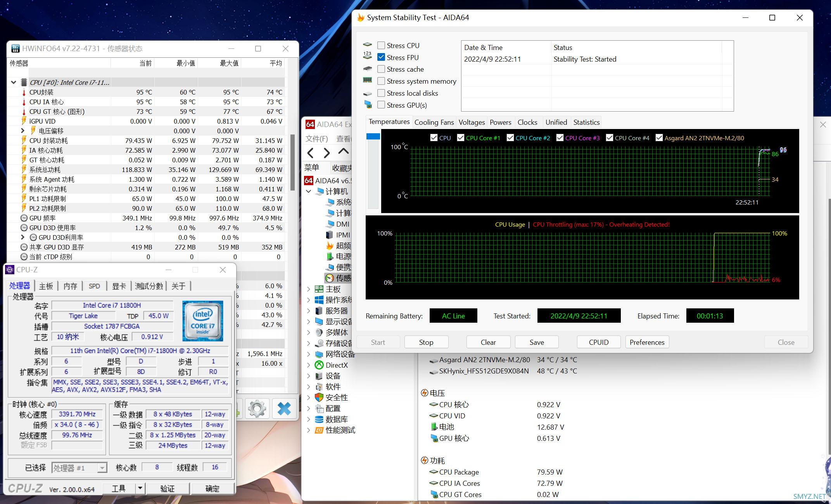Select the 操作系统 Windows icon in AIDA64 tree

tap(319, 300)
